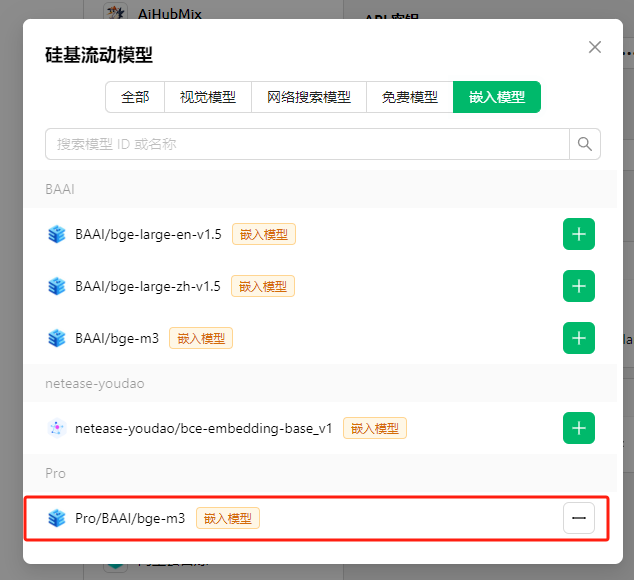Image resolution: width=634 pixels, height=580 pixels.
Task: Click the 嵌入模型 tag beside Pro/BAAI/bge-m3
Action: pyautogui.click(x=228, y=518)
